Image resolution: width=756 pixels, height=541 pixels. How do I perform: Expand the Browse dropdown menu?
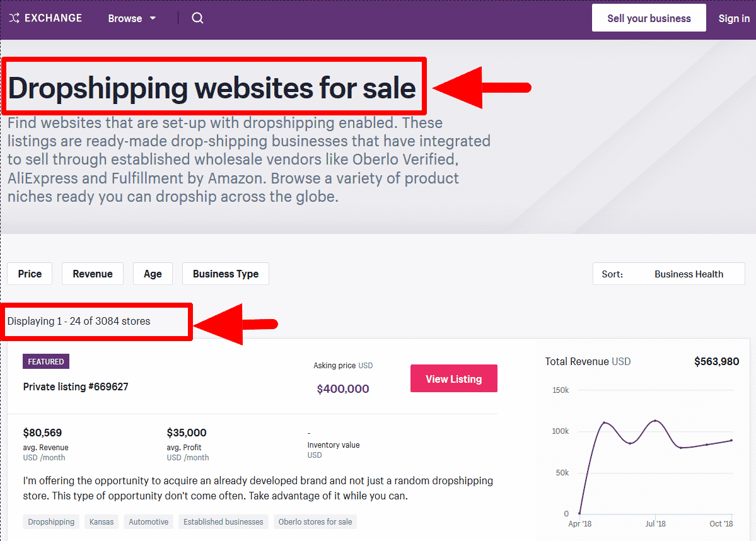tap(131, 18)
